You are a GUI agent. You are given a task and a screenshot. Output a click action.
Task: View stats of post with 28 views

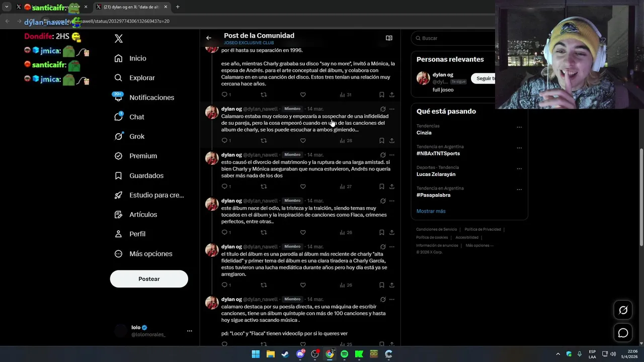(346, 141)
